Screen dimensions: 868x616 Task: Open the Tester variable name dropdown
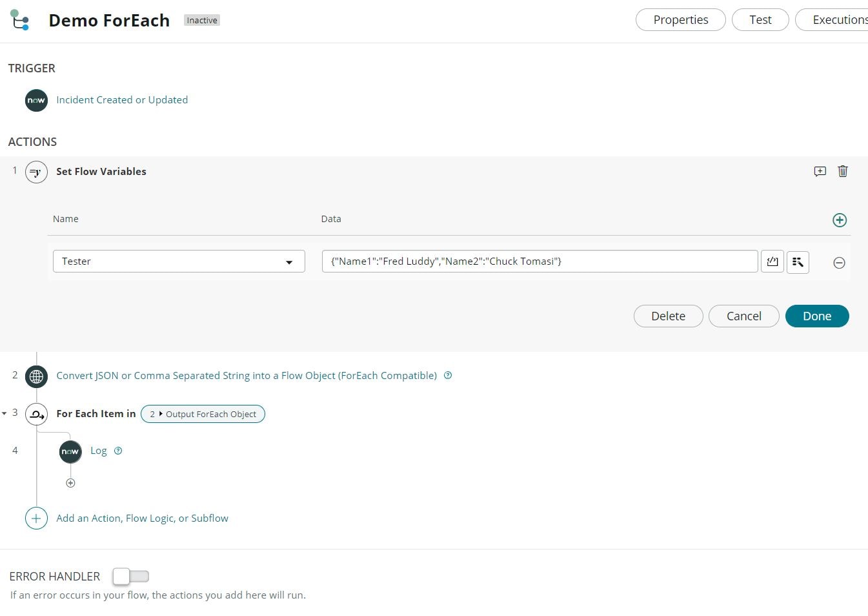pyautogui.click(x=179, y=262)
